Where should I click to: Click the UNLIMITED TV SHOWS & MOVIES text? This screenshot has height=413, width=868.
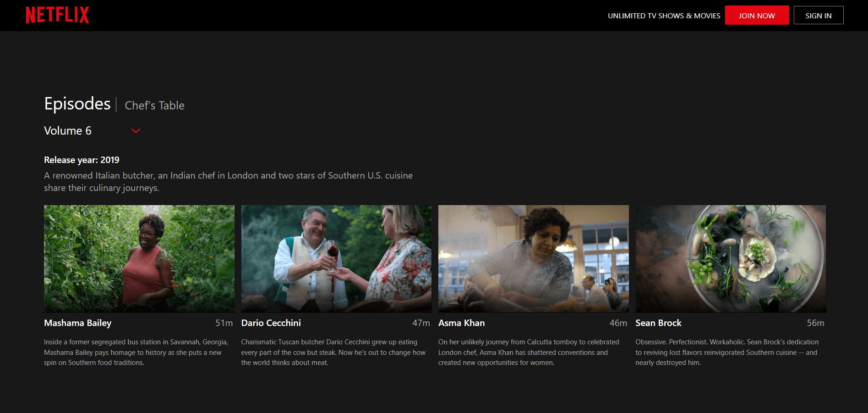pyautogui.click(x=664, y=16)
